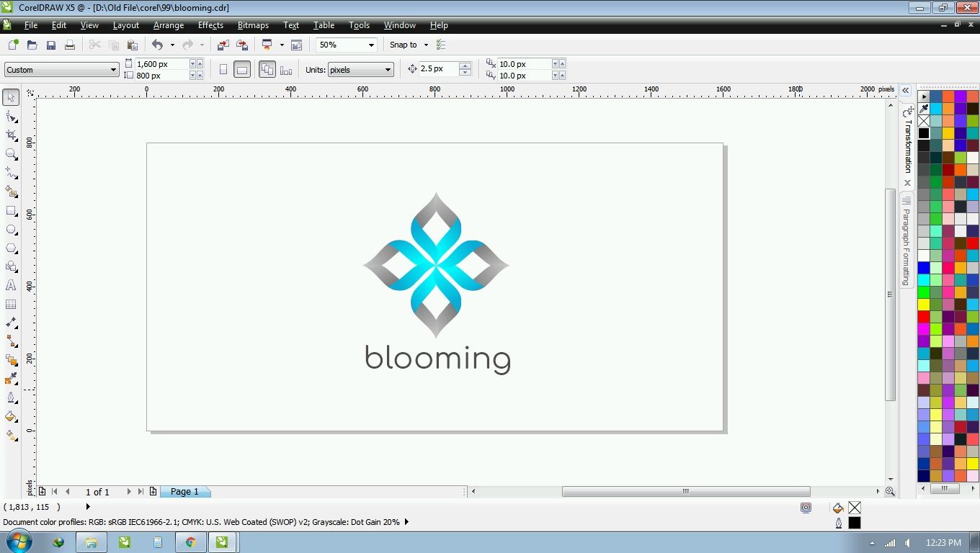Go to the next page arrow
The image size is (980, 553).
tap(129, 492)
